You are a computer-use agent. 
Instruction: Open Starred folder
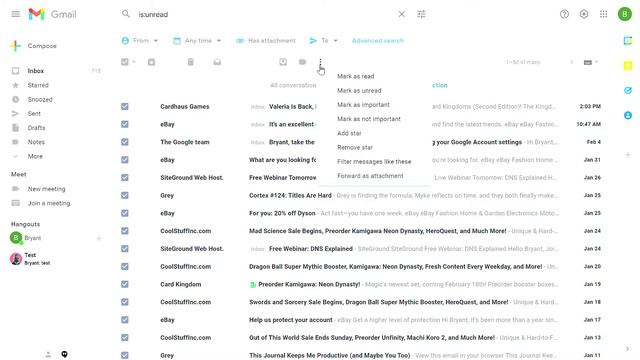click(x=38, y=85)
